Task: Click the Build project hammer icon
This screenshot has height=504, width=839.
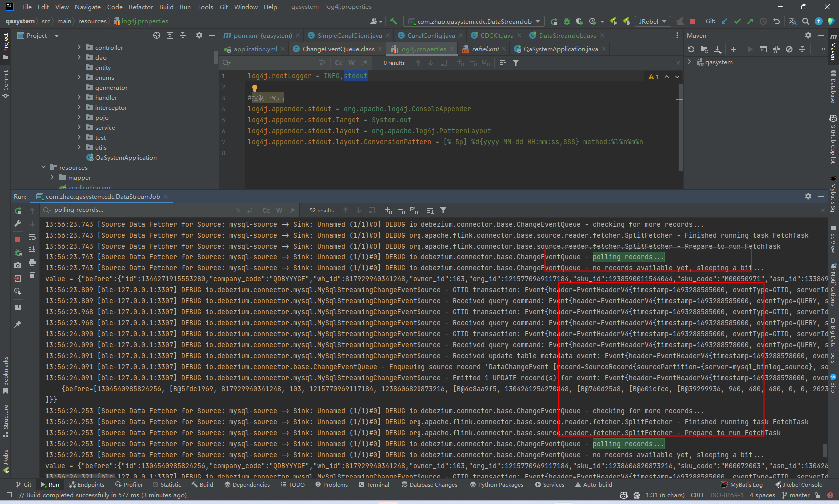Action: tap(394, 21)
